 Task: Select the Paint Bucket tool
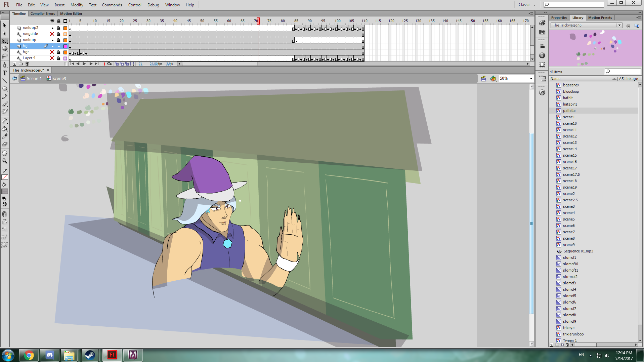pos(5,129)
